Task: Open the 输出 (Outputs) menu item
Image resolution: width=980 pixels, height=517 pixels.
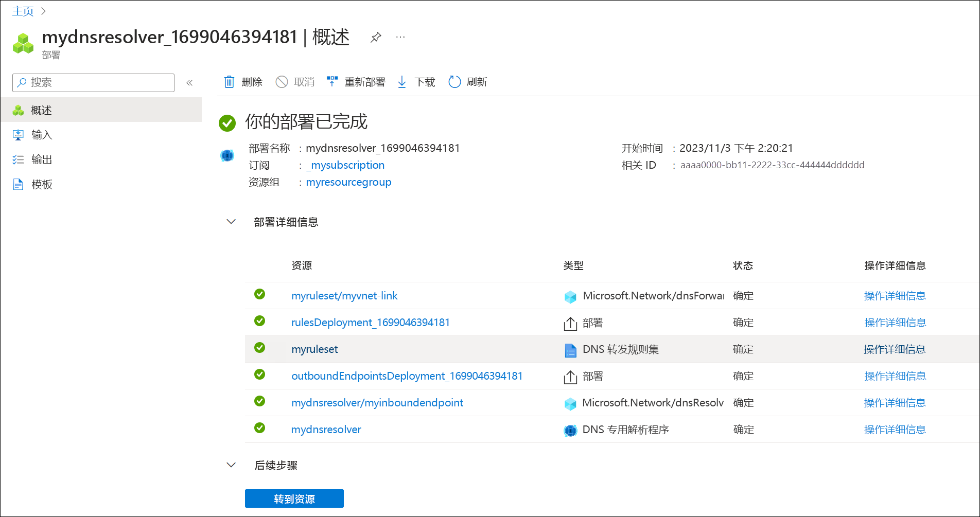Action: pos(42,159)
